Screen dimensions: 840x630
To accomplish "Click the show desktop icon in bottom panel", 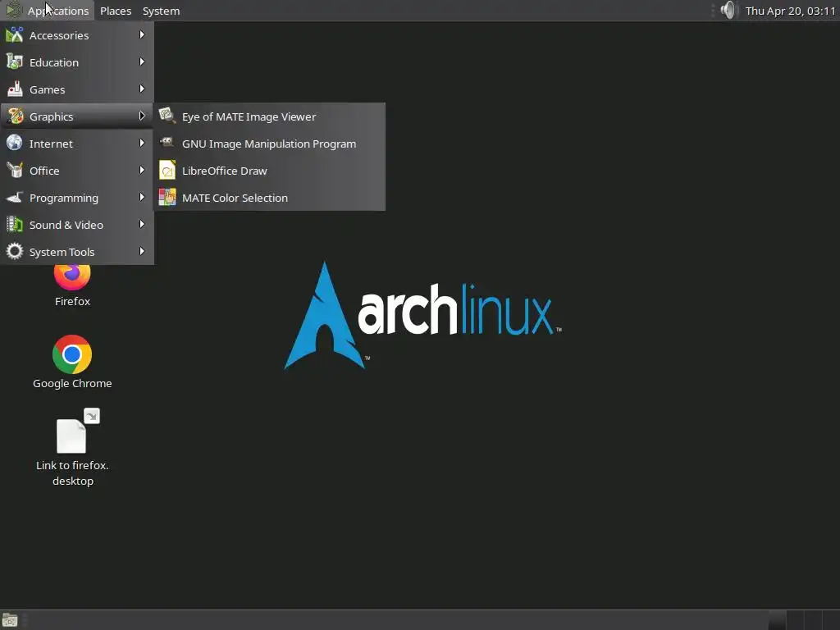I will click(10, 620).
